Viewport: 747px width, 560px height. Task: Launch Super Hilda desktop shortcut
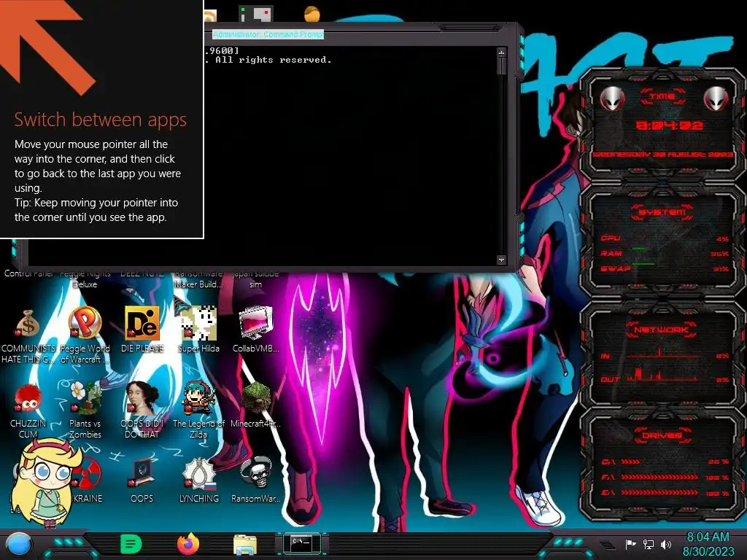(x=198, y=323)
